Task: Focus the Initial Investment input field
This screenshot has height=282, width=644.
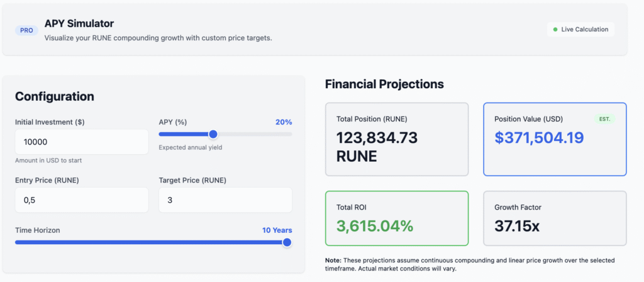Action: pos(81,142)
